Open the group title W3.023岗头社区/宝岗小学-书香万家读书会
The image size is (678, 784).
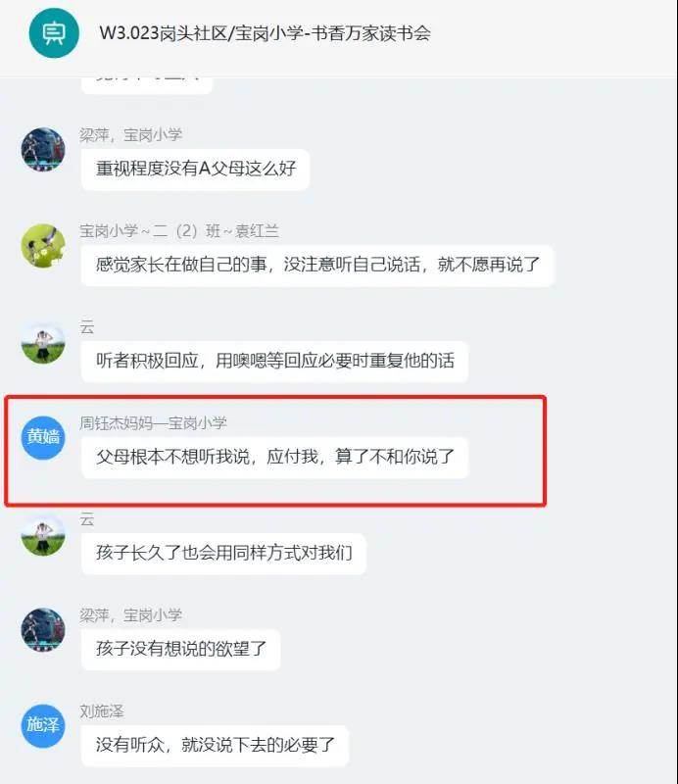coord(265,33)
